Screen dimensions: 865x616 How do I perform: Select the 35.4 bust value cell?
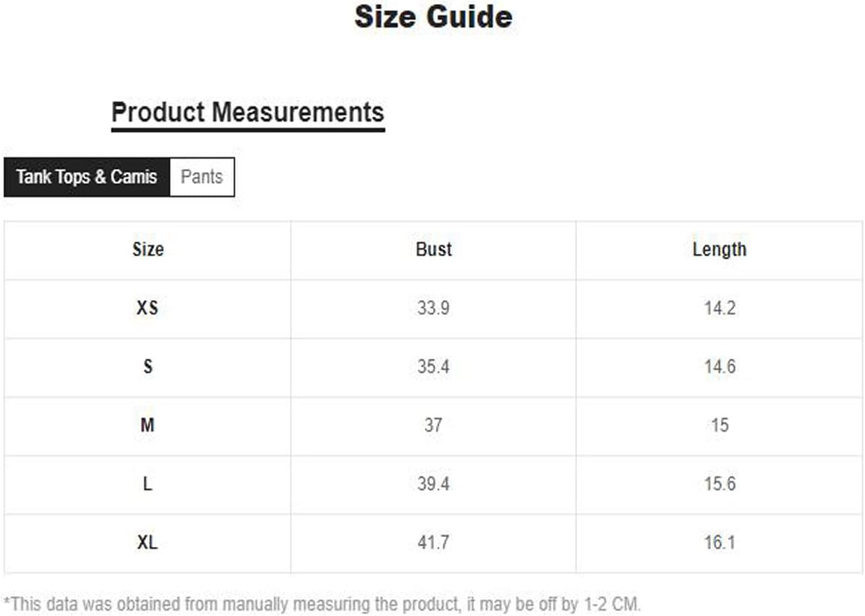tap(433, 366)
